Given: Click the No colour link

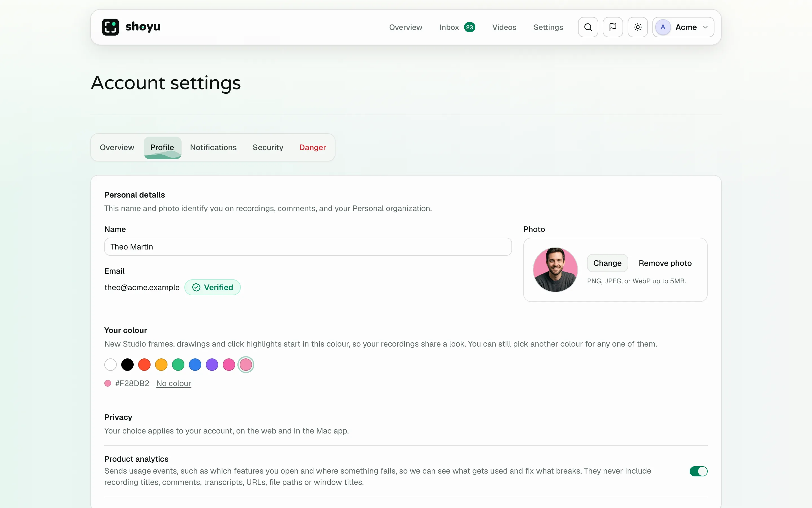Looking at the screenshot, I should 173,383.
